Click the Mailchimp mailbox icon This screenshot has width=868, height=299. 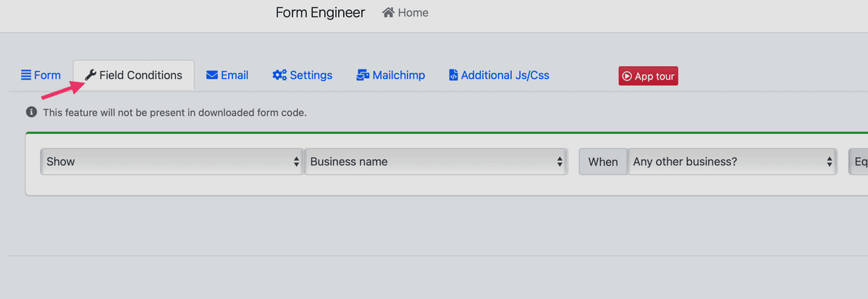click(x=363, y=75)
